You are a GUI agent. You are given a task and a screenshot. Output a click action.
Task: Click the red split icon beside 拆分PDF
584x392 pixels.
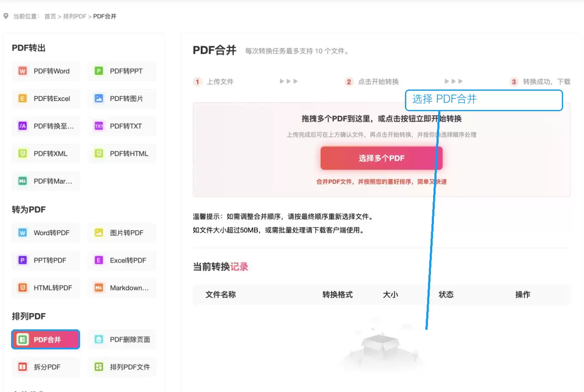click(23, 367)
